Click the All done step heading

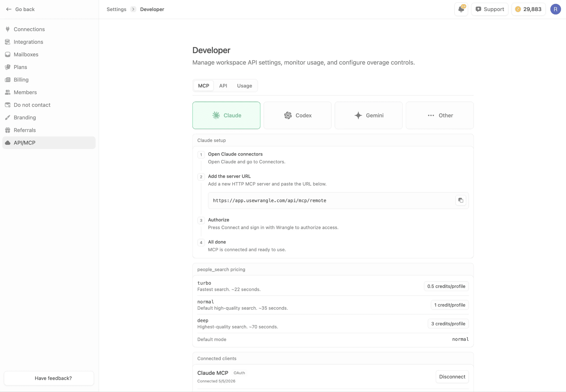point(217,242)
